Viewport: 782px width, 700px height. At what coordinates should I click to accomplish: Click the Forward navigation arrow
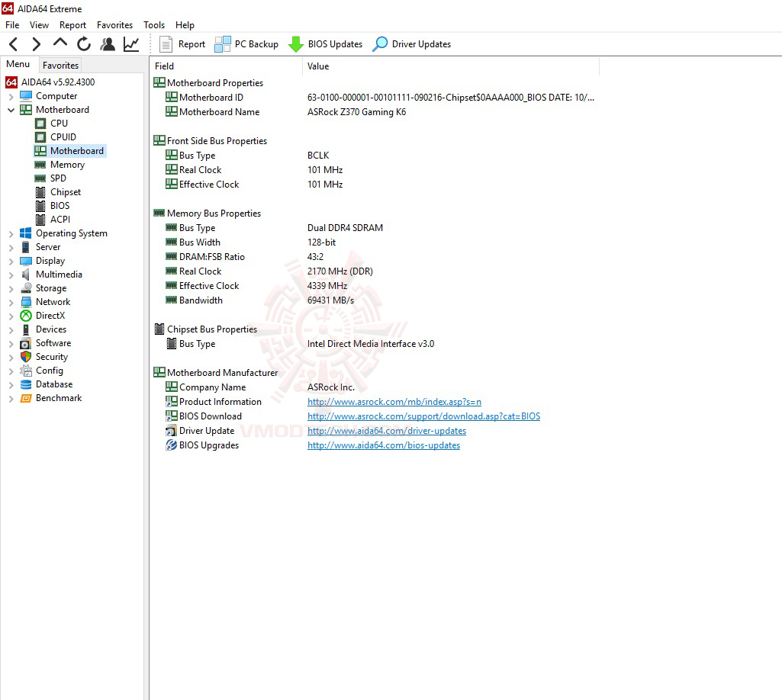[37, 44]
